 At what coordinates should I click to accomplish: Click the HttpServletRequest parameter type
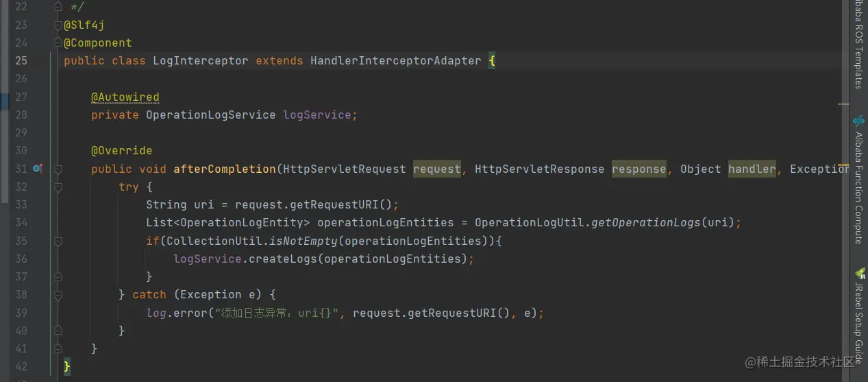pos(345,169)
